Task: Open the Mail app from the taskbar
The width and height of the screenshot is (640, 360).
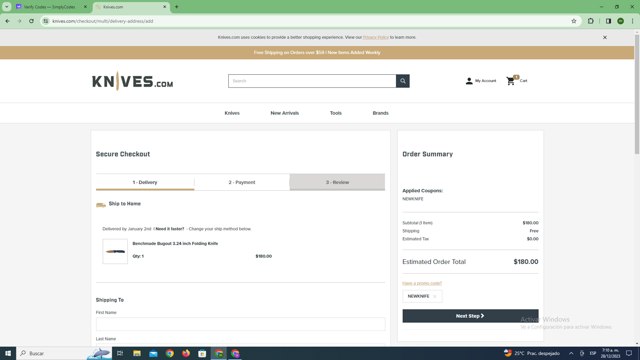Action: 153,353
